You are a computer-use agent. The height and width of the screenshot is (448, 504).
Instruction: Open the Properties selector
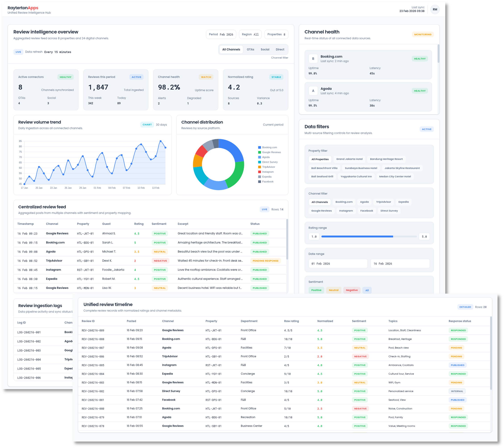276,34
